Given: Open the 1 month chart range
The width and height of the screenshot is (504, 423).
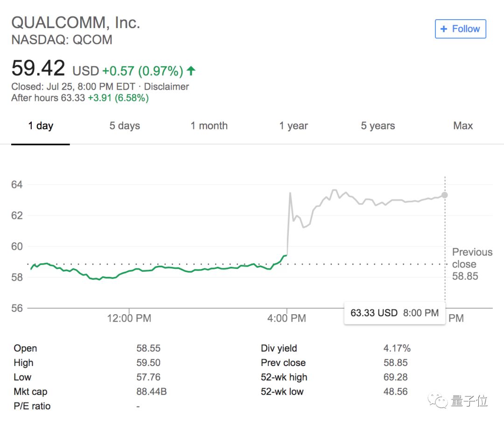Looking at the screenshot, I should (209, 126).
